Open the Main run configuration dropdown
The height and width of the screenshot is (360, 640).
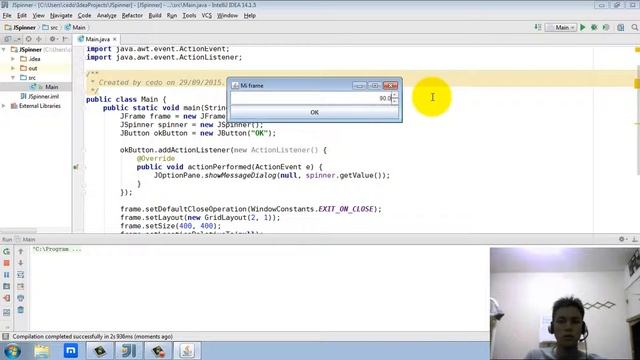pos(561,27)
